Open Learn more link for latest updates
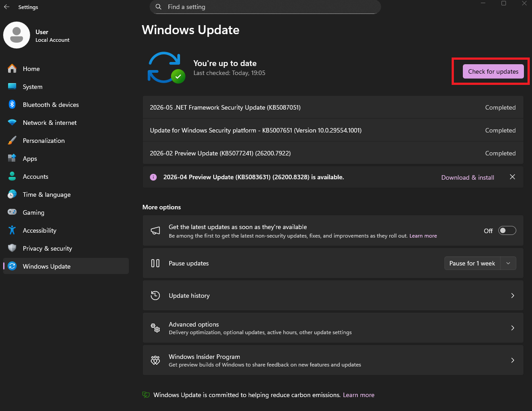Viewport: 532px width, 411px height. click(423, 236)
